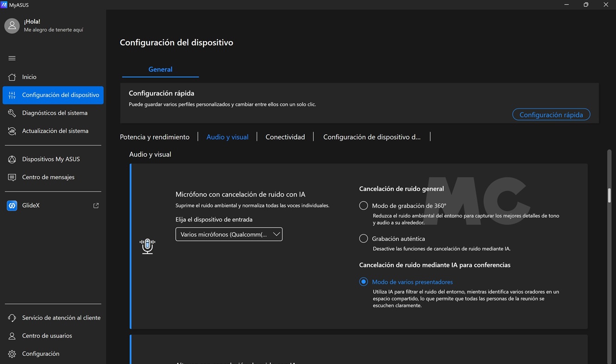Click the Servicio de atención al cliente headset icon
The height and width of the screenshot is (364, 616).
click(12, 318)
